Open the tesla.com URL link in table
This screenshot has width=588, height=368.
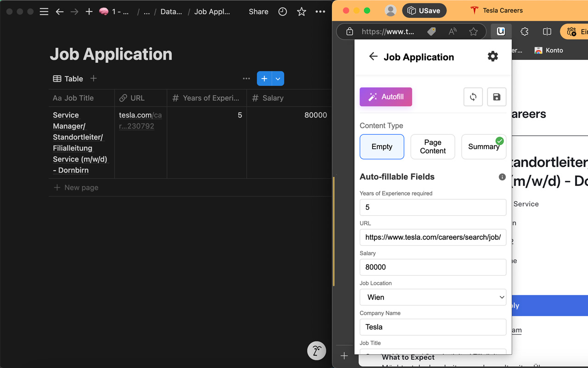pos(140,121)
